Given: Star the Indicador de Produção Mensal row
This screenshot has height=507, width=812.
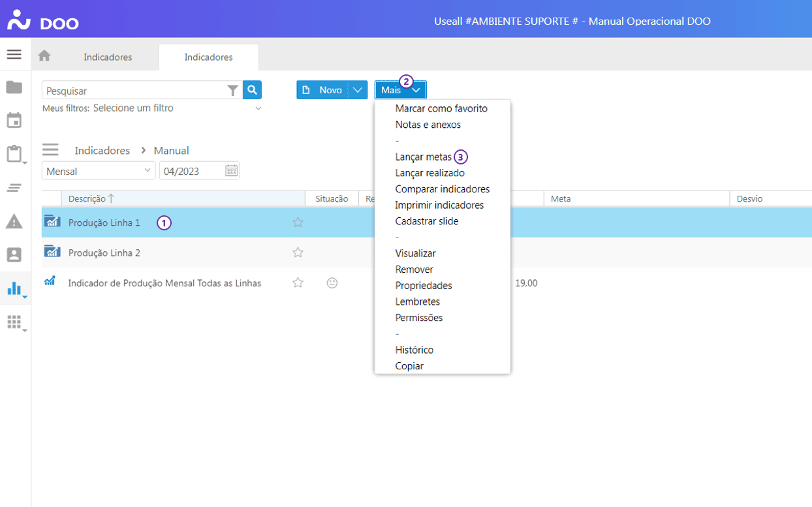Looking at the screenshot, I should point(298,283).
